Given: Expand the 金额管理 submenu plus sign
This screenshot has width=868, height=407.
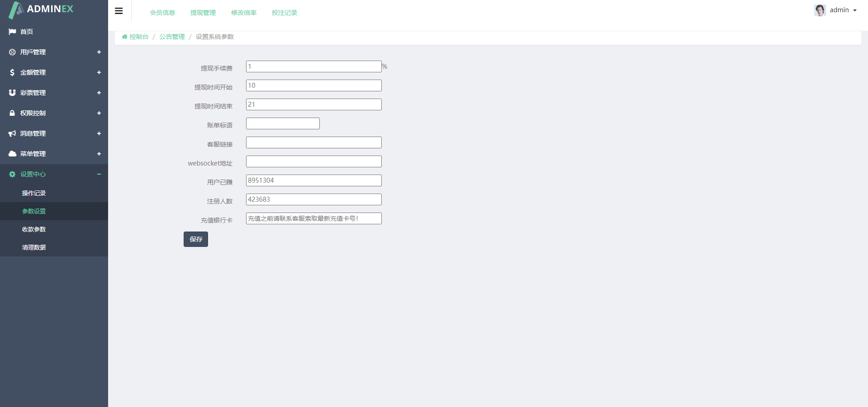Looking at the screenshot, I should [99, 72].
